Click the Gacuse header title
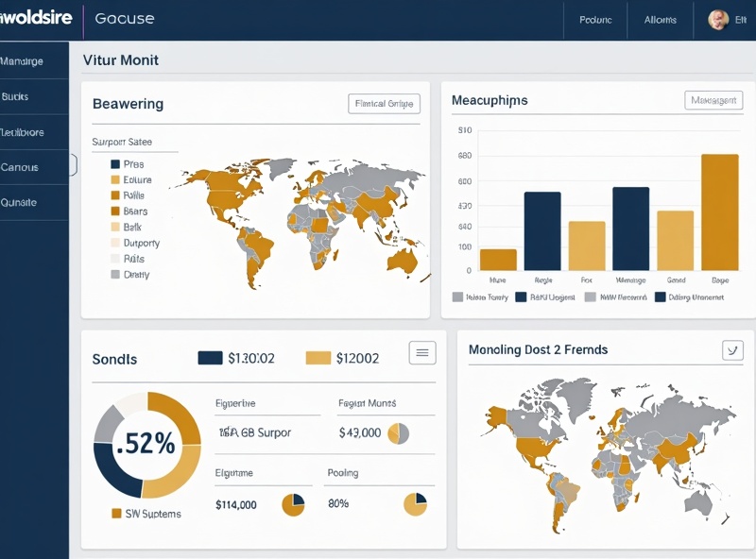The height and width of the screenshot is (559, 756). 125,18
